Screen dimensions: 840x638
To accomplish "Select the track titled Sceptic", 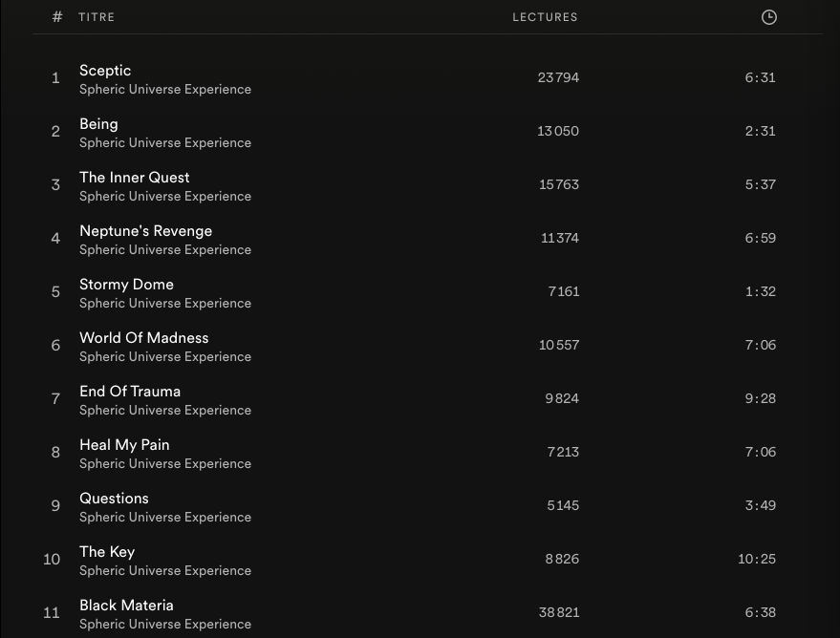I will 105,71.
